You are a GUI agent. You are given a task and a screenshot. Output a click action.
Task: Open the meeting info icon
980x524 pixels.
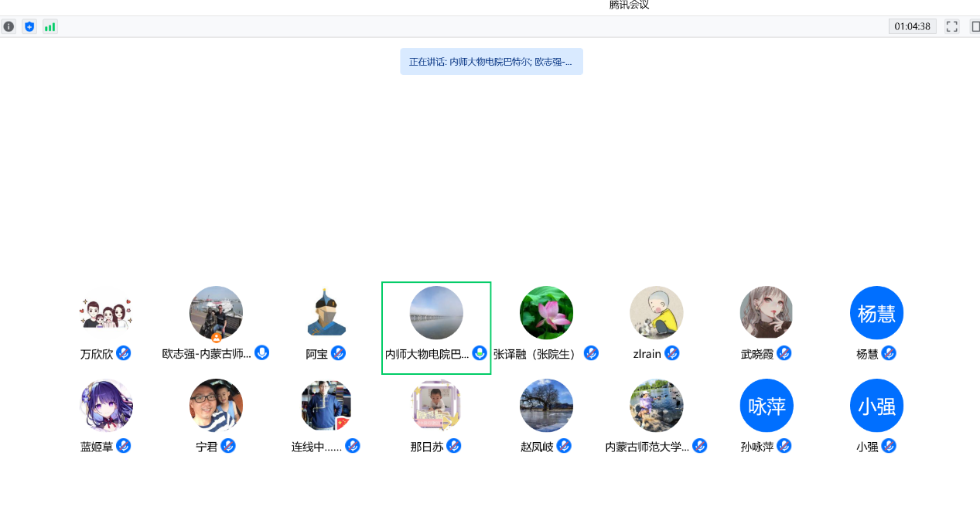coord(9,26)
